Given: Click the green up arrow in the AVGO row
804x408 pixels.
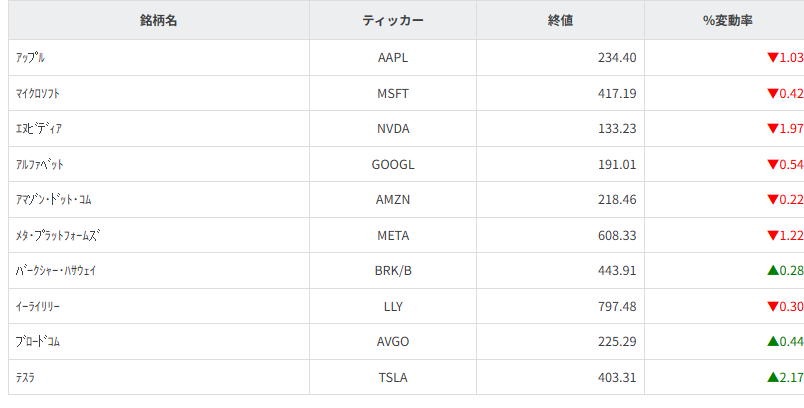Looking at the screenshot, I should [x=772, y=342].
